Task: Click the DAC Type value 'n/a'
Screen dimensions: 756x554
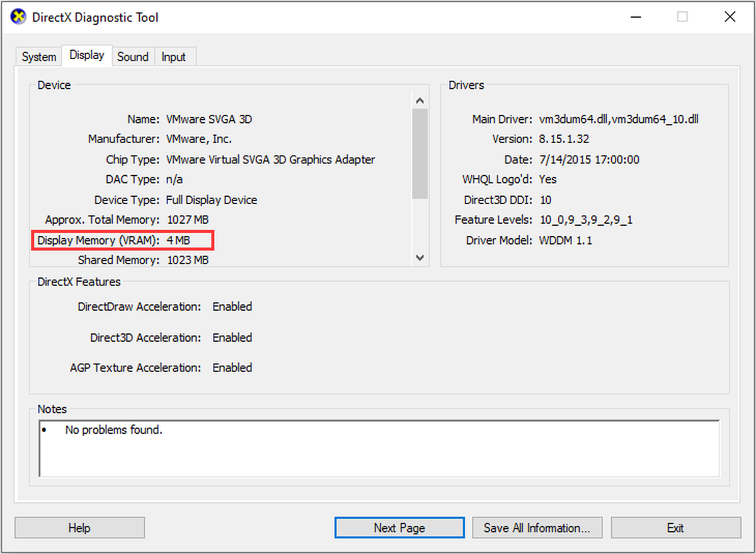Action: 174,180
